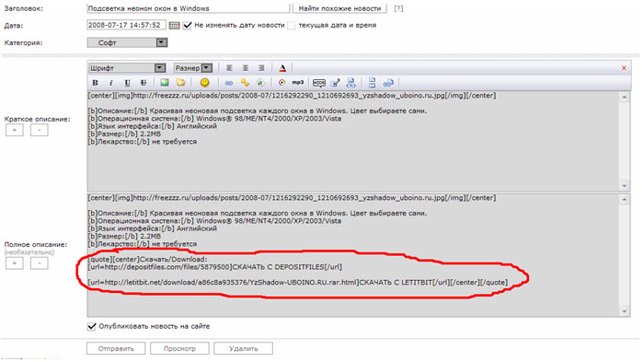Click 'Найти похожие новости' button
The height and width of the screenshot is (362, 644).
point(339,8)
